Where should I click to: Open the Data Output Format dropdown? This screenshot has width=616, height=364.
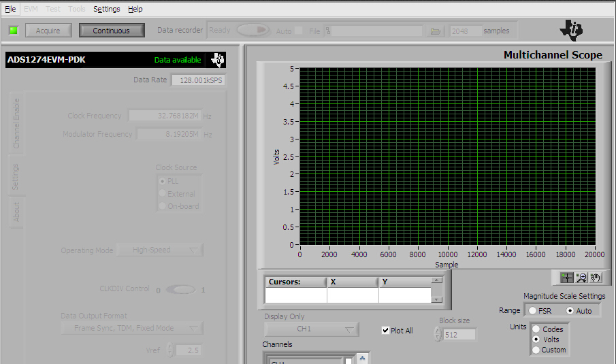pyautogui.click(x=131, y=329)
